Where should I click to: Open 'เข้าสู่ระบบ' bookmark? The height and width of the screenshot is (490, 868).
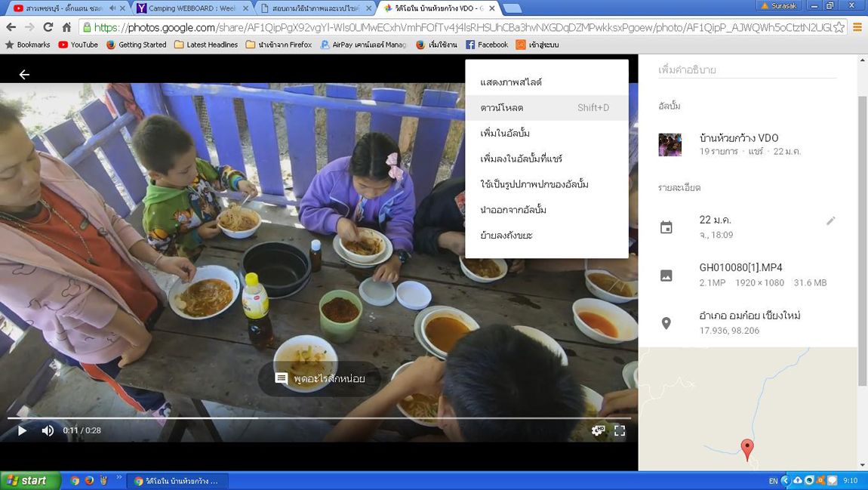(537, 45)
